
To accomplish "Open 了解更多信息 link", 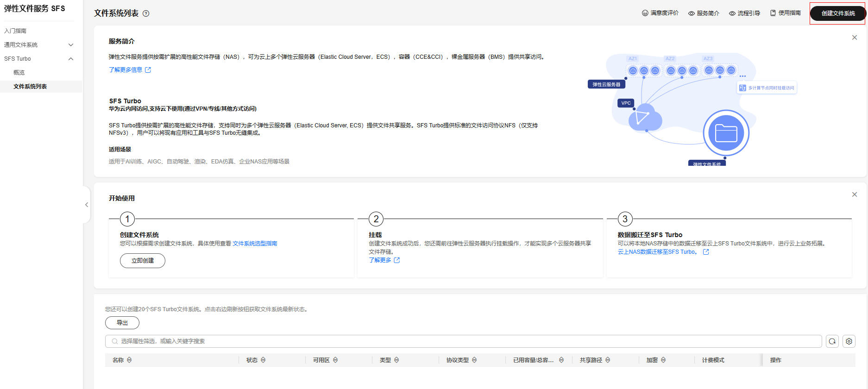I will click(x=126, y=70).
